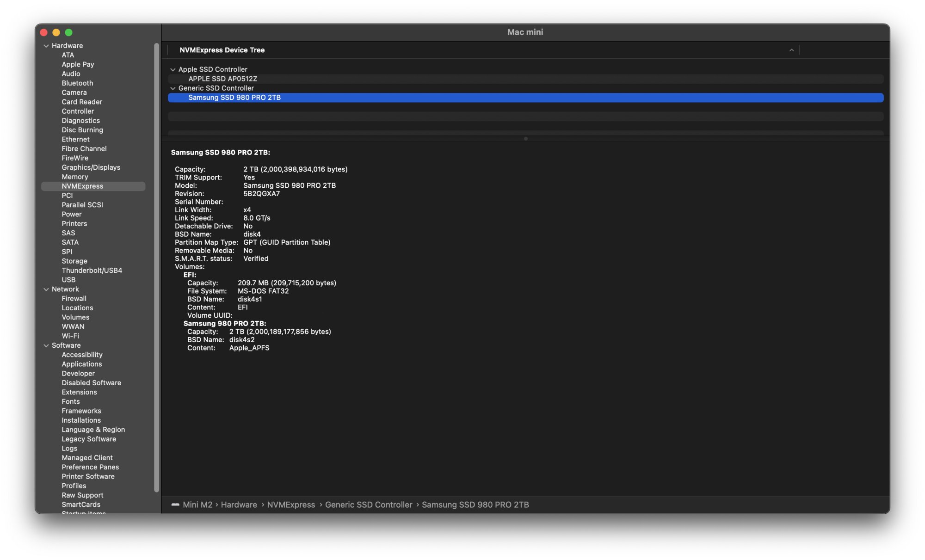Select APPLE SSD AP0512Z device
This screenshot has width=925, height=560.
pyautogui.click(x=222, y=79)
